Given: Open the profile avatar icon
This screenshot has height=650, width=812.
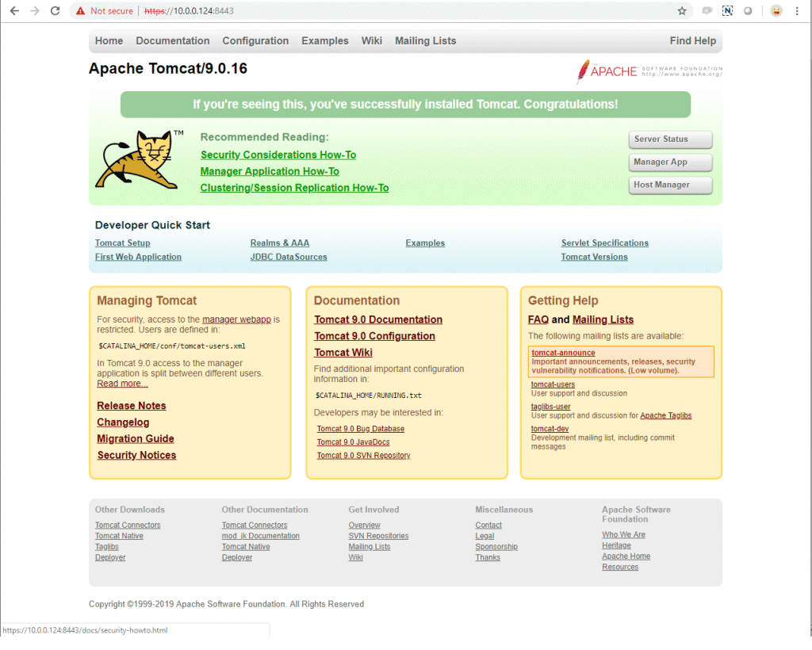Looking at the screenshot, I should (776, 11).
